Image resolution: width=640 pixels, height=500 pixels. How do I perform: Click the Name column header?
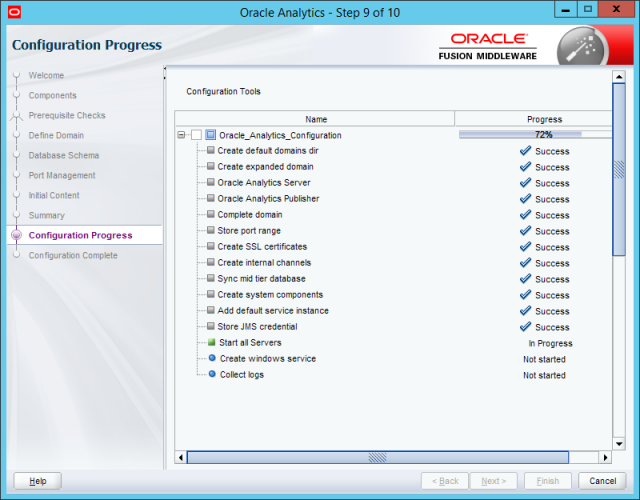pos(315,119)
